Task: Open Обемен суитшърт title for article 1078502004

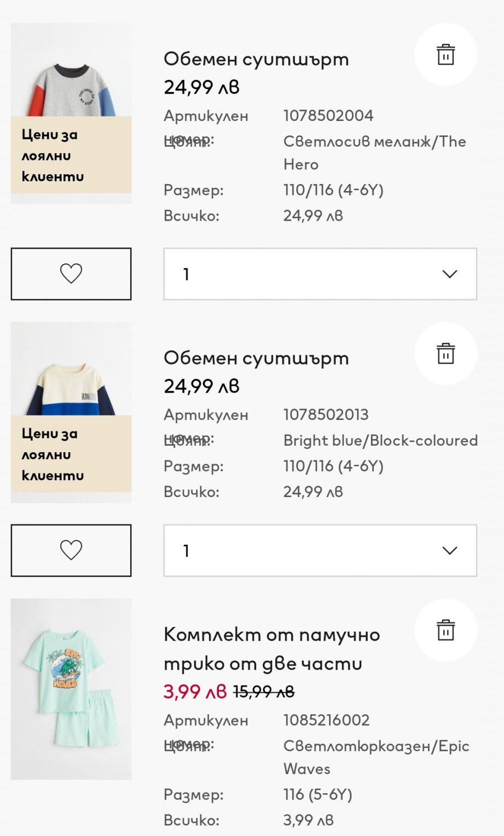Action: (x=256, y=59)
